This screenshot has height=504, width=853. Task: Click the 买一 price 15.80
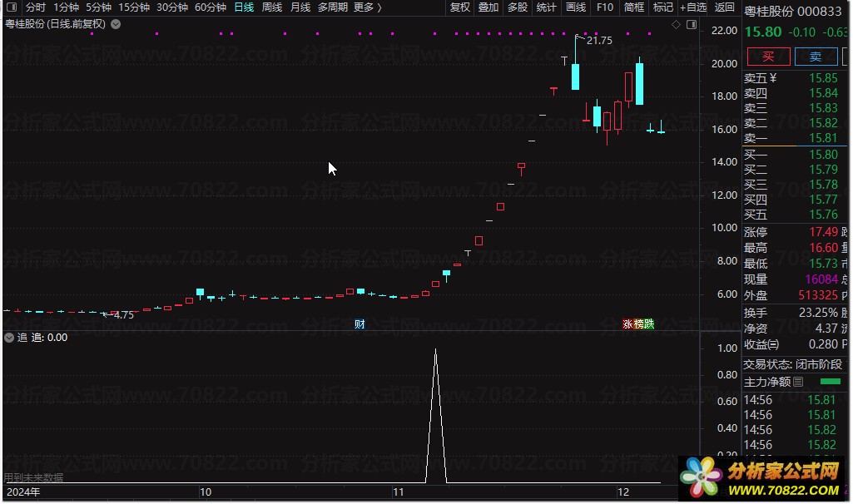(x=823, y=155)
